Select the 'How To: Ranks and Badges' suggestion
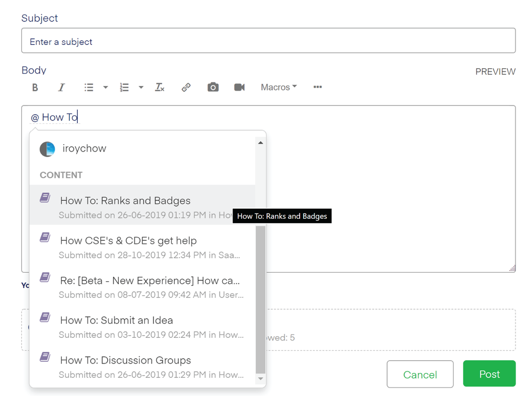Image resolution: width=532 pixels, height=396 pixels. (125, 201)
